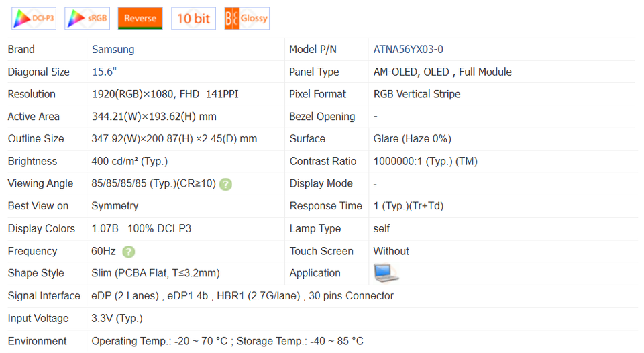Click the eDP signal interface text
This screenshot has height=353, width=644.
pos(242,296)
